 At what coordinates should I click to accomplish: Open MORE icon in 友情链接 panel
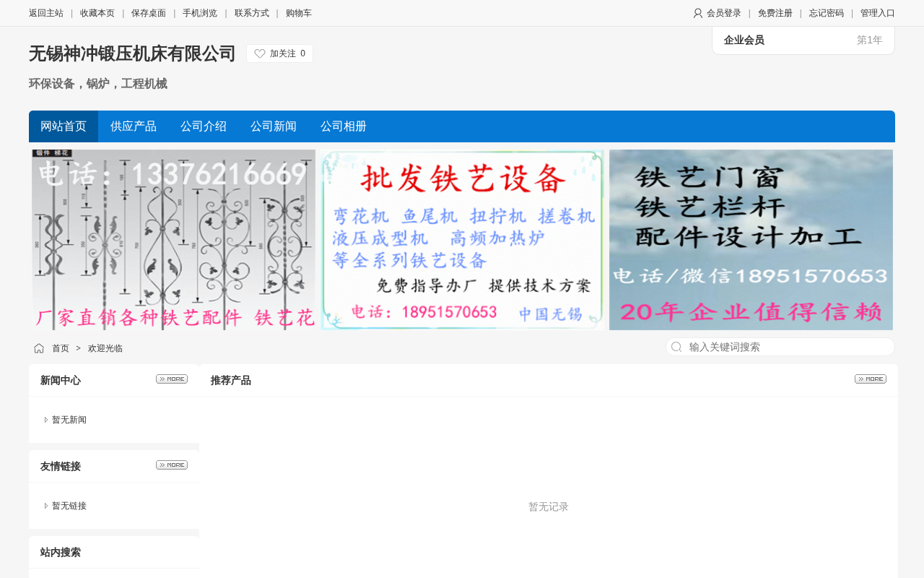click(172, 465)
